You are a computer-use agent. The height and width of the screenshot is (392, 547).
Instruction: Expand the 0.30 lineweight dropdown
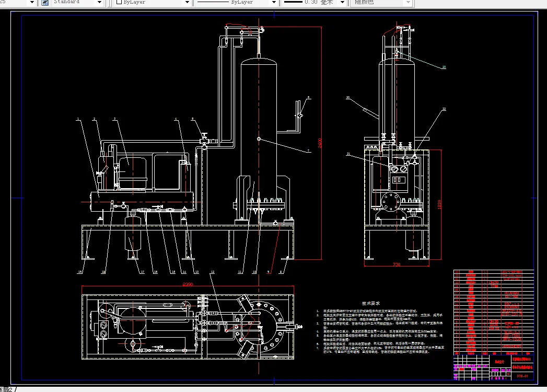point(342,3)
